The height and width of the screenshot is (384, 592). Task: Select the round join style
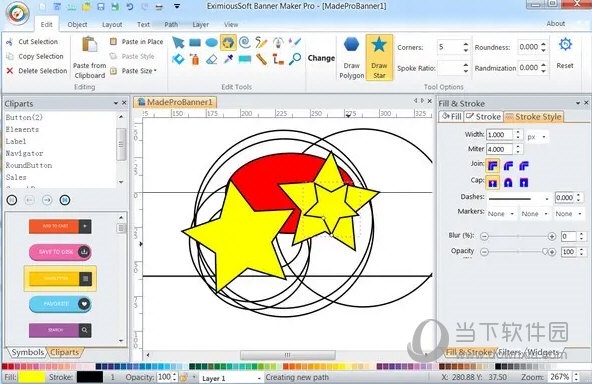pyautogui.click(x=508, y=165)
